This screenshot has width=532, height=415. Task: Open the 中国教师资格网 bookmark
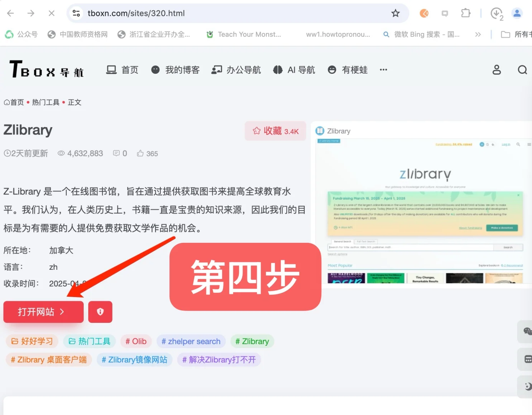(x=78, y=35)
